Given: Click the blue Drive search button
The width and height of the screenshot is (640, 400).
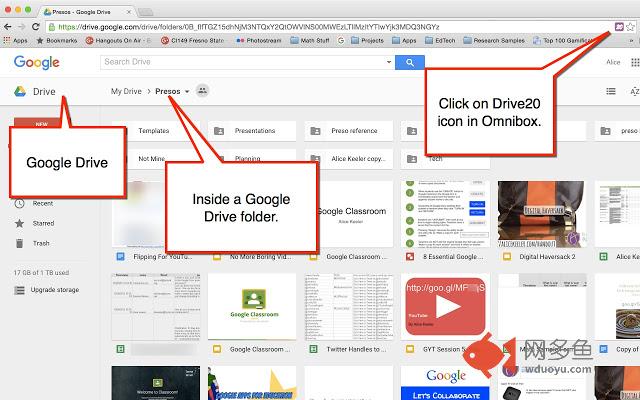Looking at the screenshot, I should [408, 62].
